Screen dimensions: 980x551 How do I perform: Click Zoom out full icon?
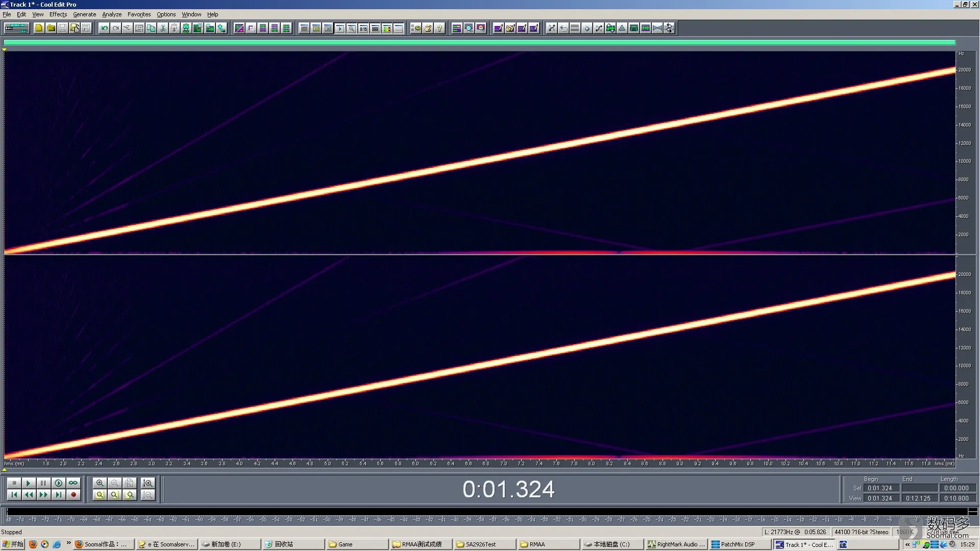coord(129,483)
